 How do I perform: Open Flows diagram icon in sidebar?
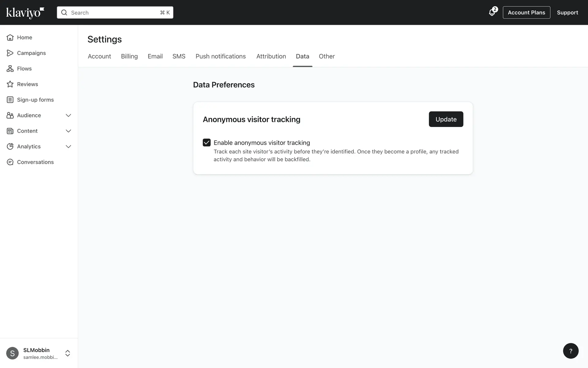point(10,69)
